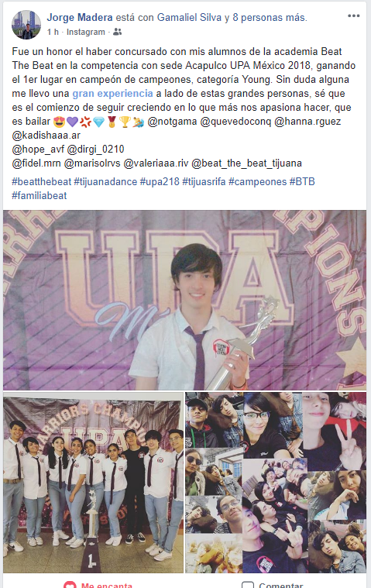Open the #beatthebeat hashtag

pos(42,182)
